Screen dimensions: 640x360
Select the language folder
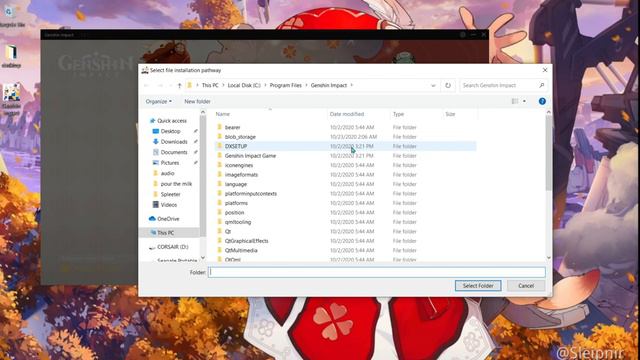(x=236, y=184)
